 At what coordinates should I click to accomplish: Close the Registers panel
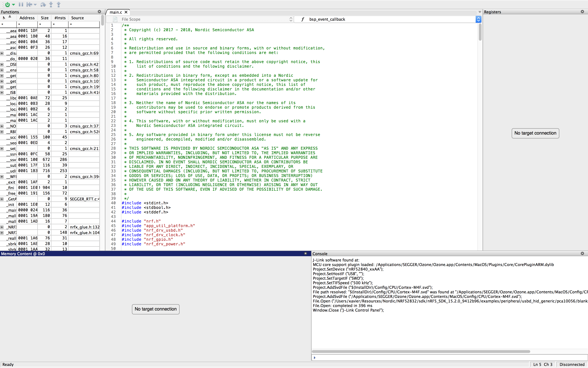(x=582, y=12)
